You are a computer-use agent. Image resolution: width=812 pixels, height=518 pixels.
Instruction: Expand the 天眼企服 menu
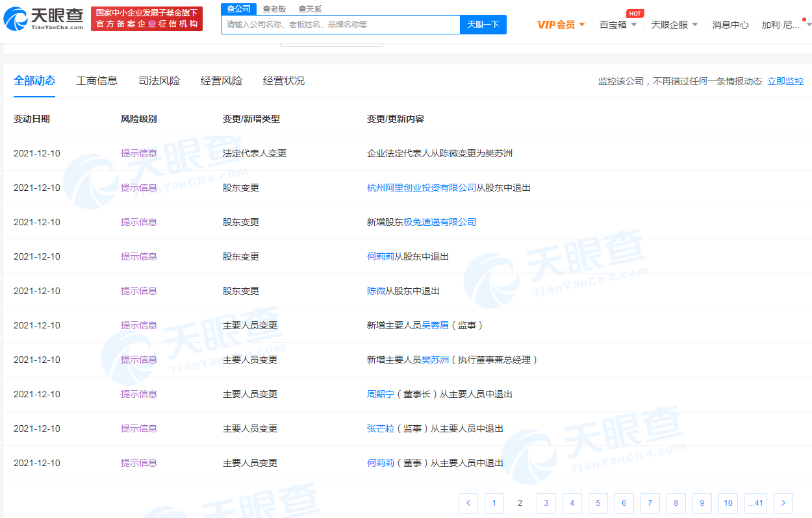pyautogui.click(x=674, y=25)
